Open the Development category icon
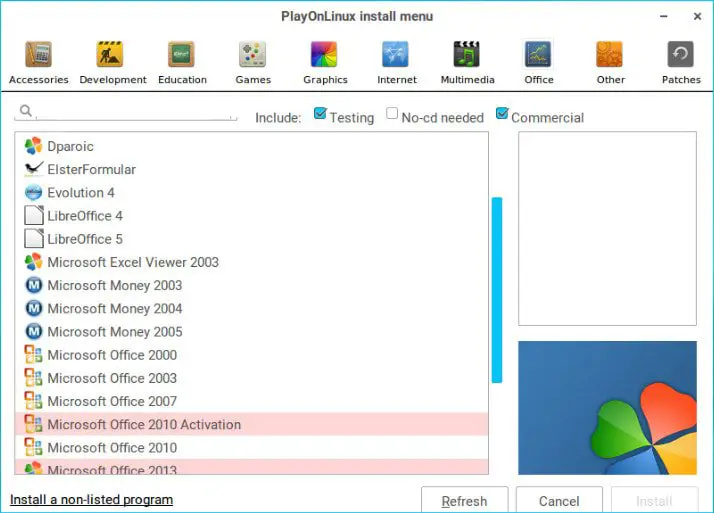 click(x=109, y=54)
